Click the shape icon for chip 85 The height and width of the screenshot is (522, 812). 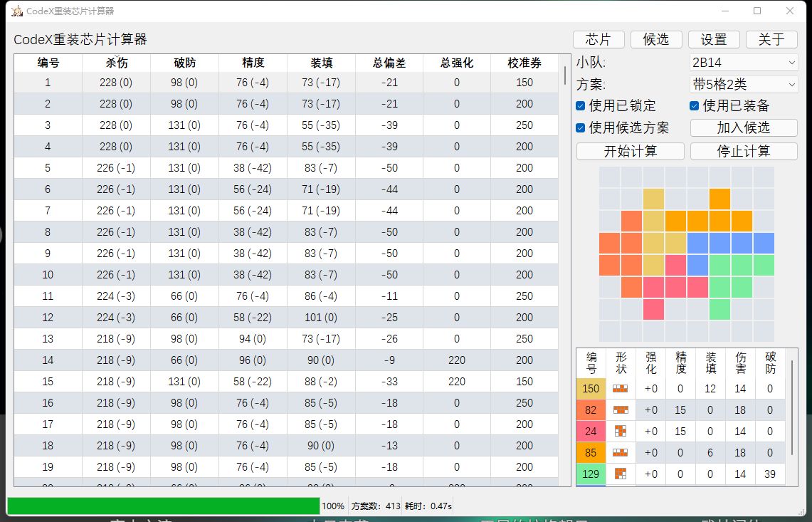coord(621,453)
